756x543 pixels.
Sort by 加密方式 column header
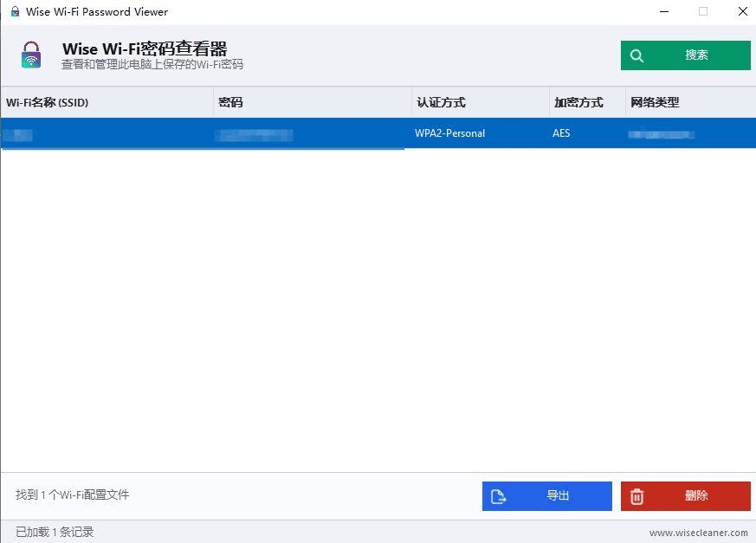click(x=587, y=102)
